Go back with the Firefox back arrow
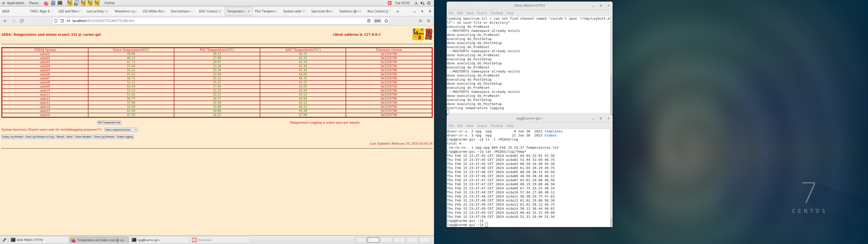 click(5, 21)
